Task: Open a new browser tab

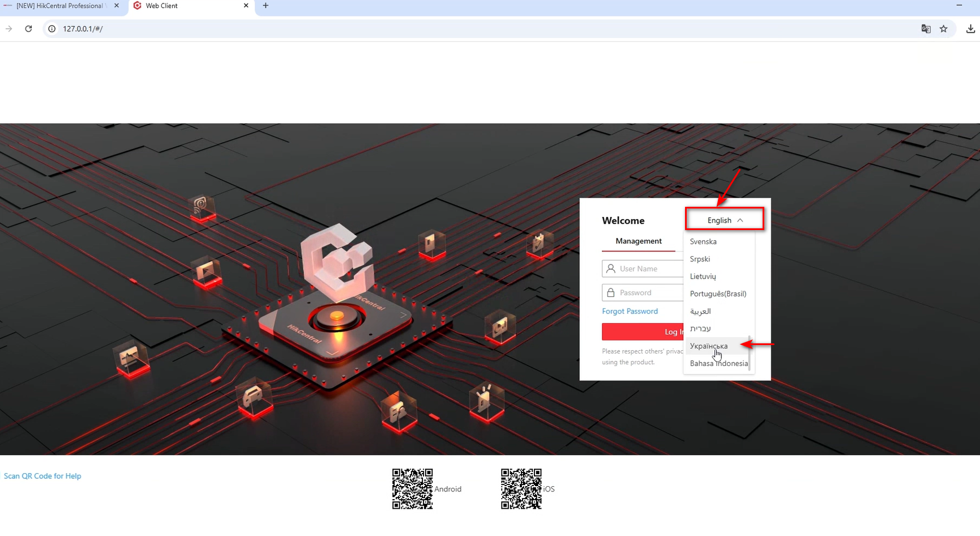Action: (266, 6)
